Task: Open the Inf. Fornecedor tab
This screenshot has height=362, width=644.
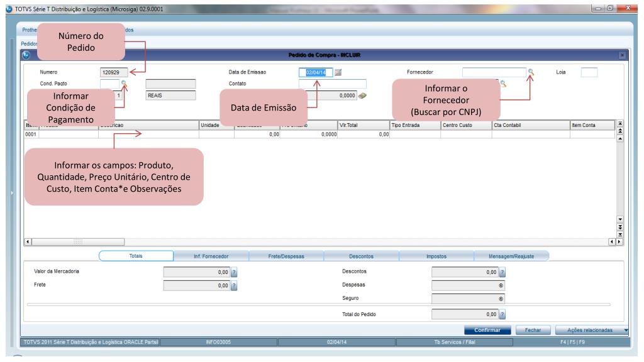Action: [x=211, y=256]
